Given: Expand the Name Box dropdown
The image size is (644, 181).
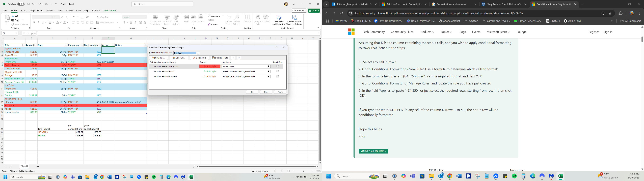Looking at the screenshot, I should coord(16,33).
